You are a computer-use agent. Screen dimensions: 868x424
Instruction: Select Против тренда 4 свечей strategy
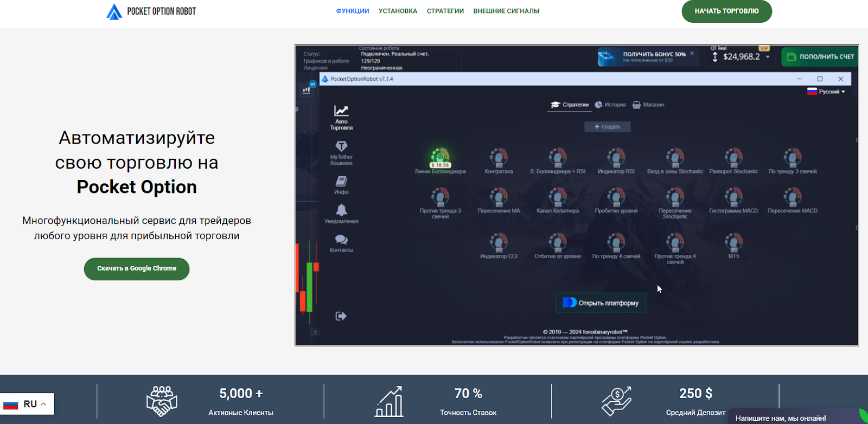pos(675,242)
